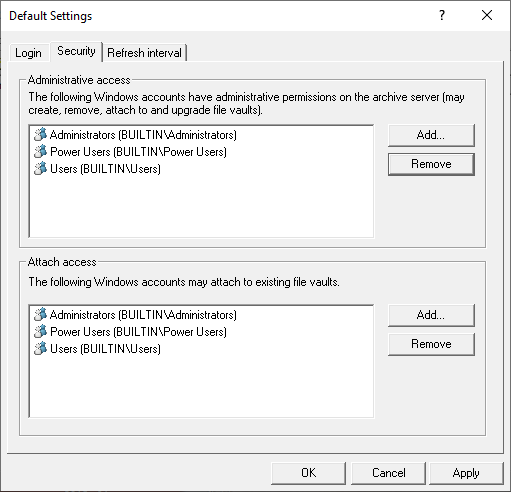Viewport: 511px width, 492px height.
Task: Add an account to Administrative access
Action: point(431,135)
